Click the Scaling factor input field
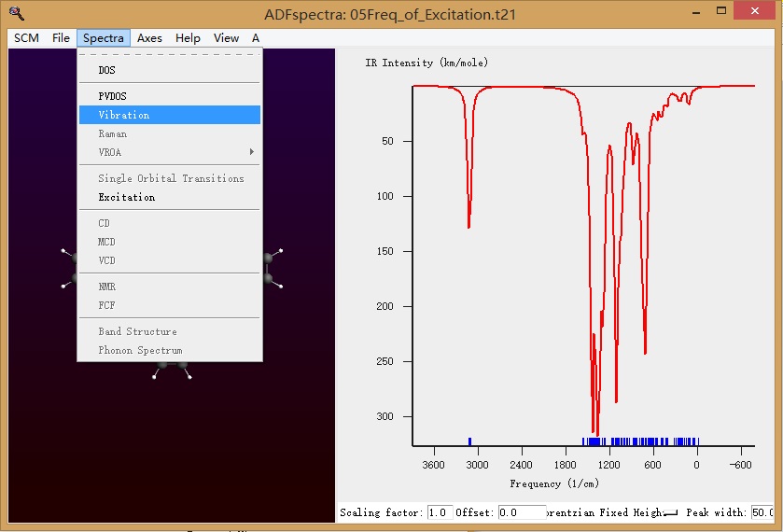This screenshot has height=532, width=783. point(440,512)
